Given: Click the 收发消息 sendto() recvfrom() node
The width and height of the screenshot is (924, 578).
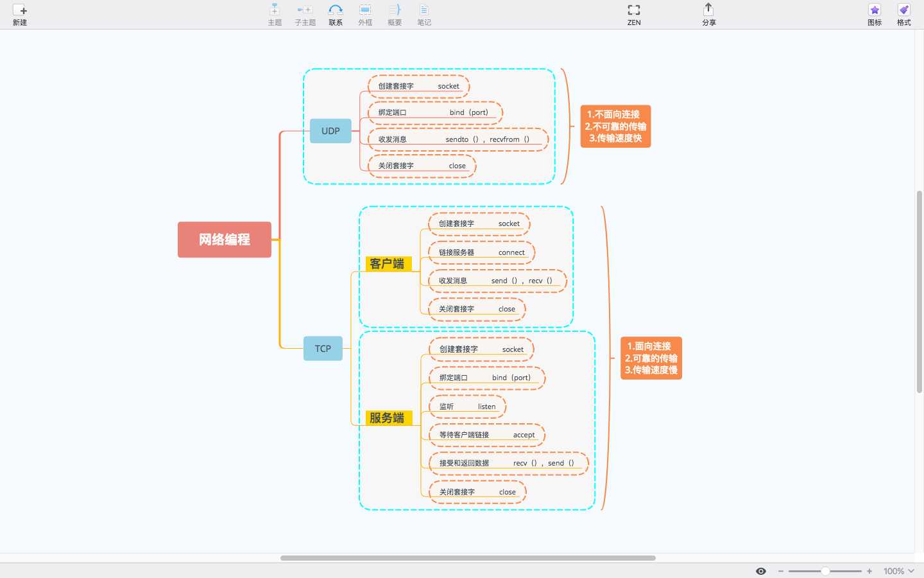Looking at the screenshot, I should coord(458,139).
